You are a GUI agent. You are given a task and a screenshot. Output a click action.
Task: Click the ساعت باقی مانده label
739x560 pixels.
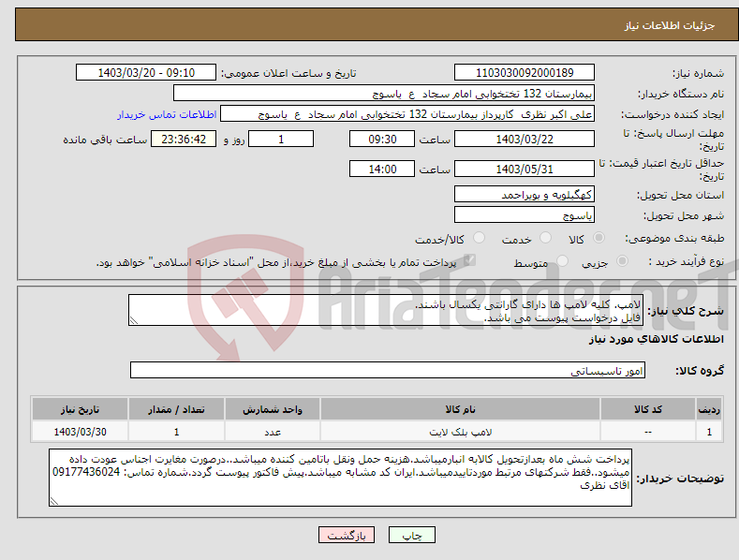tap(105, 140)
